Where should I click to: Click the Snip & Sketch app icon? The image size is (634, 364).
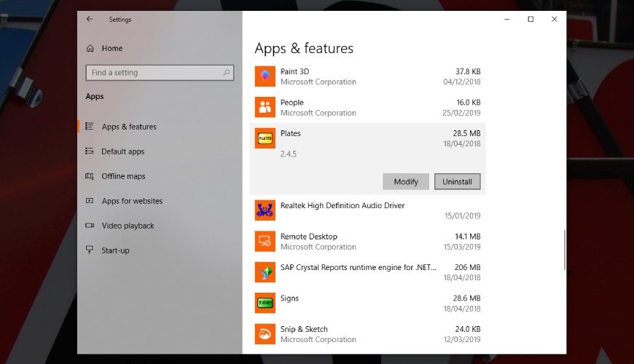[265, 334]
